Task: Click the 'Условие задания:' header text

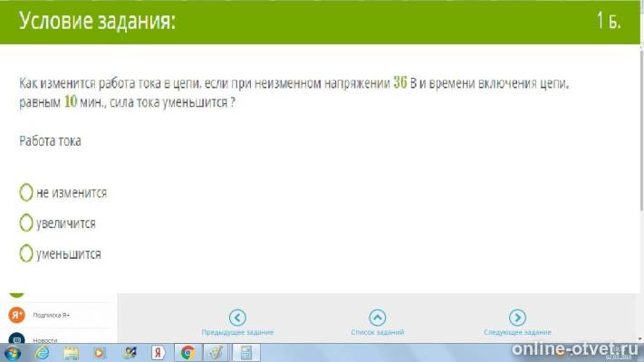Action: tap(97, 21)
